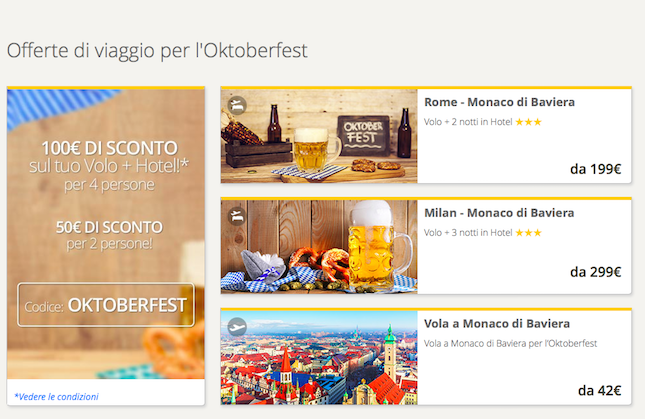Click the Vedere le condizioni link
645x419 pixels.
[x=56, y=396]
